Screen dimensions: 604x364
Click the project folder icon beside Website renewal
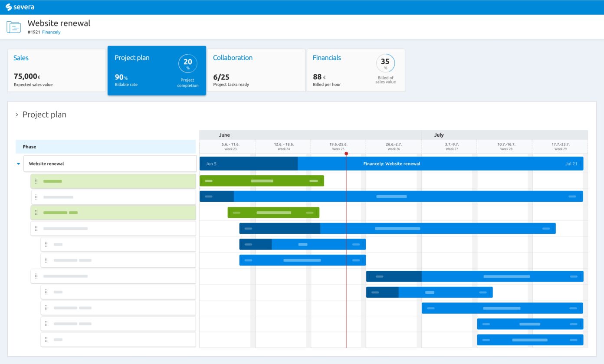pos(14,27)
